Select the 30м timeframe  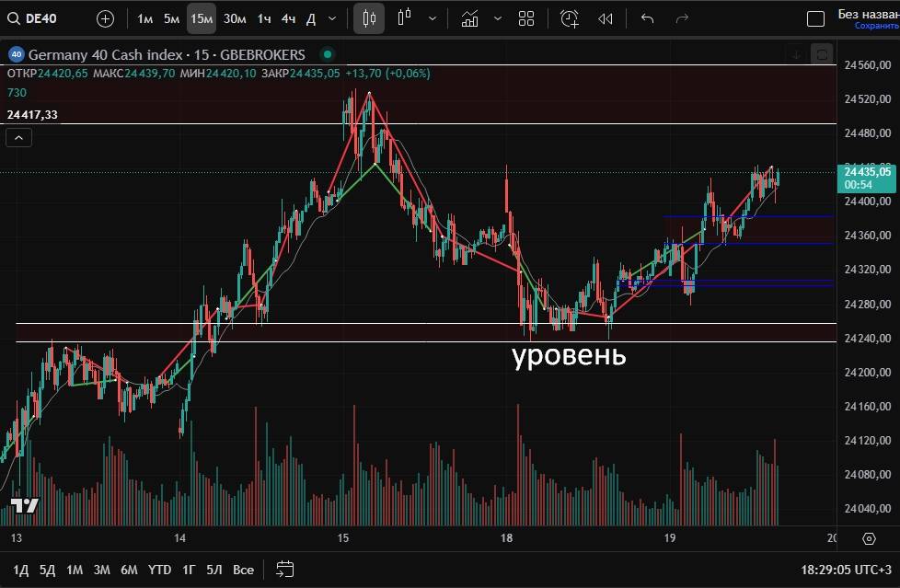[235, 18]
